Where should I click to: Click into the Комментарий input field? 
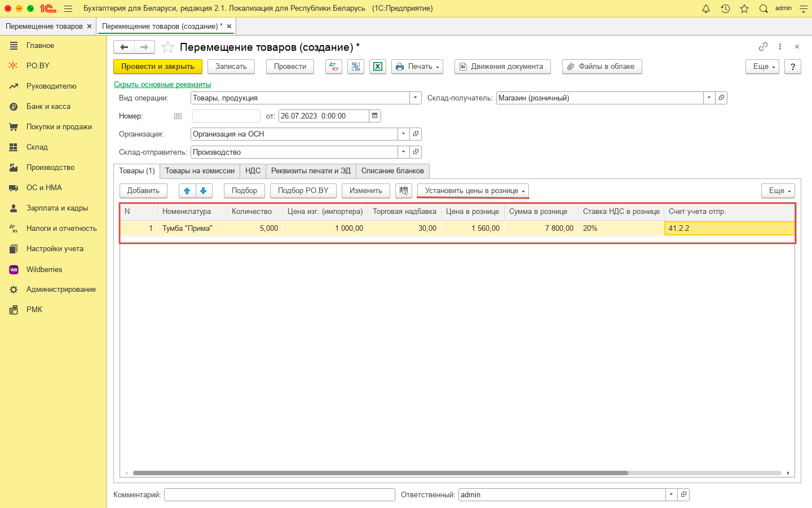(x=279, y=495)
